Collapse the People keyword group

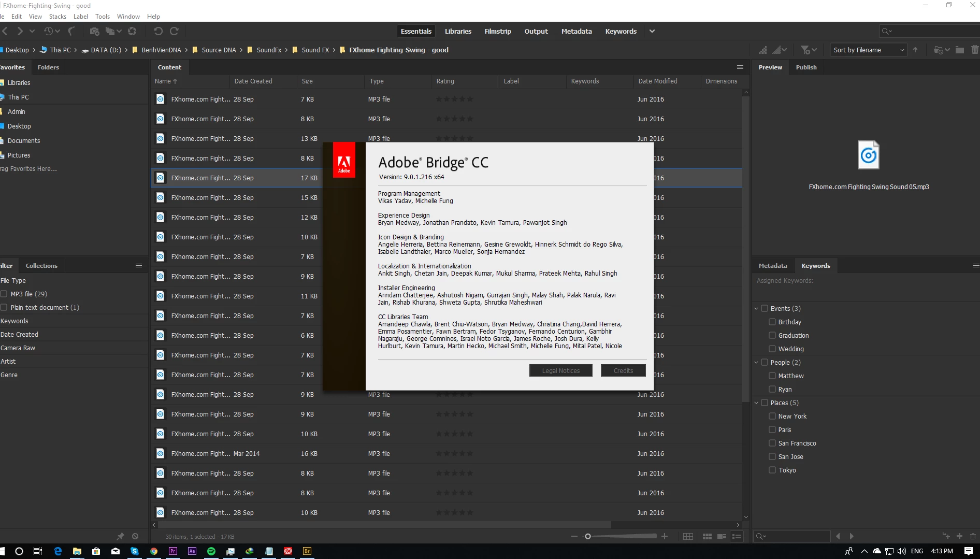point(756,362)
